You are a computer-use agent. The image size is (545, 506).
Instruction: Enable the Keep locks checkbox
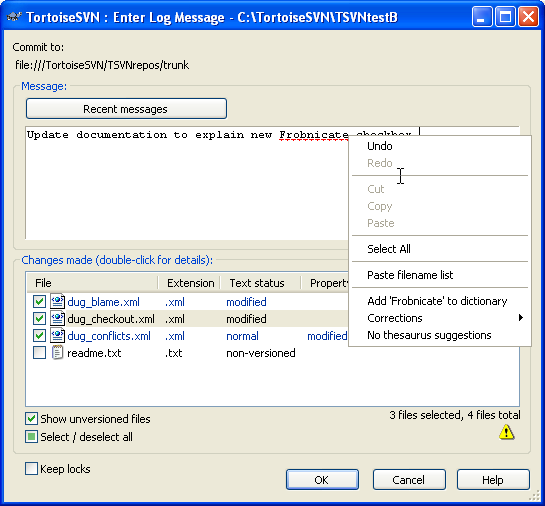31,468
